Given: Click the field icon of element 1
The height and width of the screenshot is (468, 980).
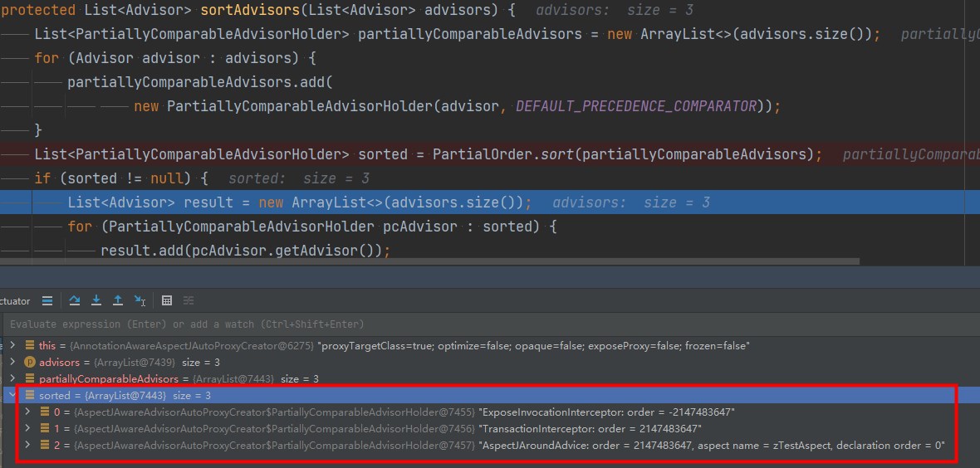Looking at the screenshot, I should tap(45, 429).
